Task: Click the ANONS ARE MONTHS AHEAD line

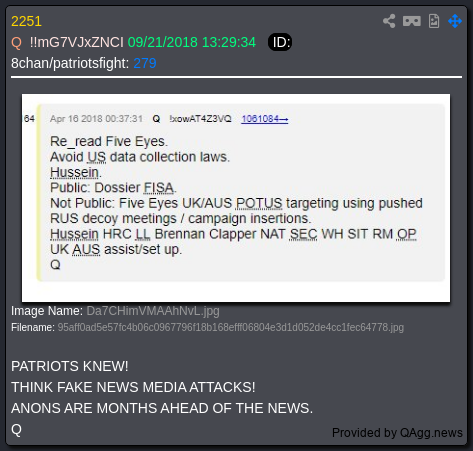Action: (162, 408)
